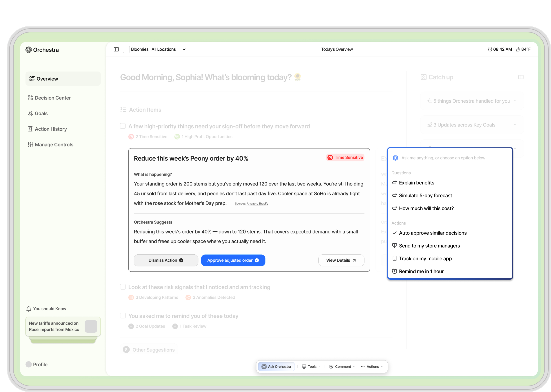Click Ask Orchestra button
This screenshot has width=551, height=392.
tap(276, 366)
